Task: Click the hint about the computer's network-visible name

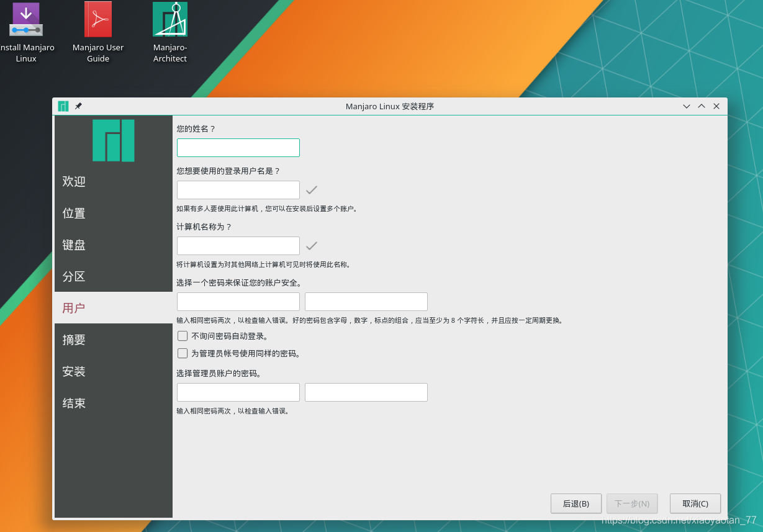Action: [x=264, y=264]
